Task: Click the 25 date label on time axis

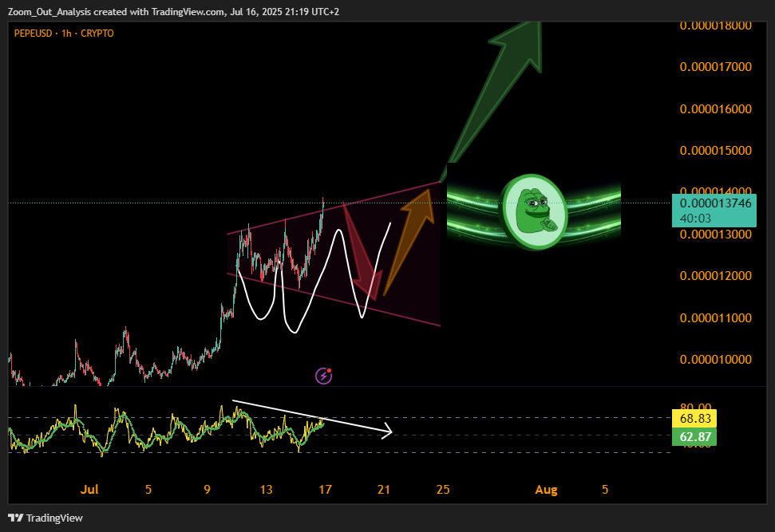Action: (x=443, y=490)
